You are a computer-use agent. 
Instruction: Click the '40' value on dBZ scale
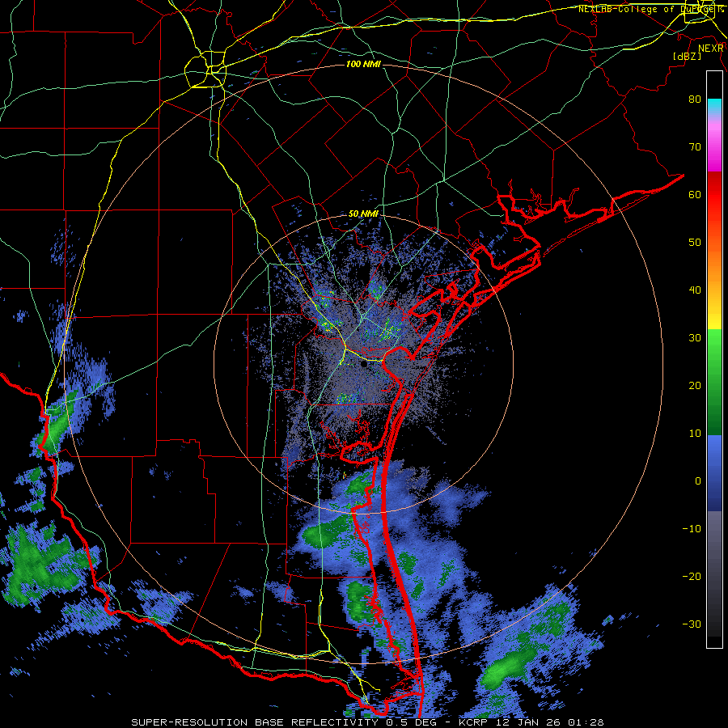click(x=695, y=290)
